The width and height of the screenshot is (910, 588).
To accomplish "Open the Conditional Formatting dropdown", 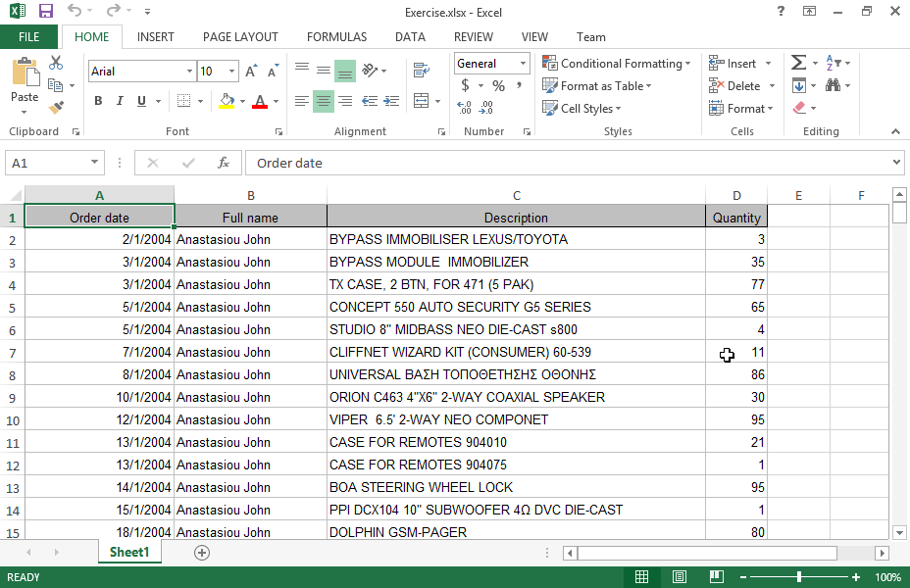I will [x=616, y=64].
